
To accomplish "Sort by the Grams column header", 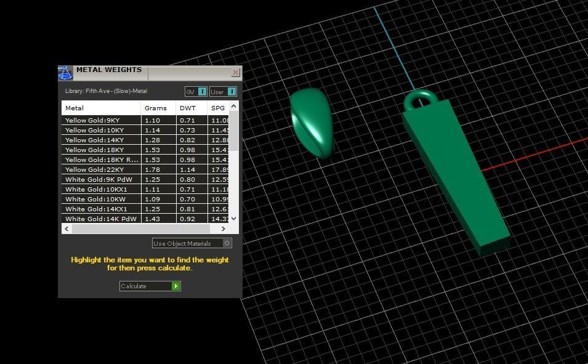I will coord(159,108).
